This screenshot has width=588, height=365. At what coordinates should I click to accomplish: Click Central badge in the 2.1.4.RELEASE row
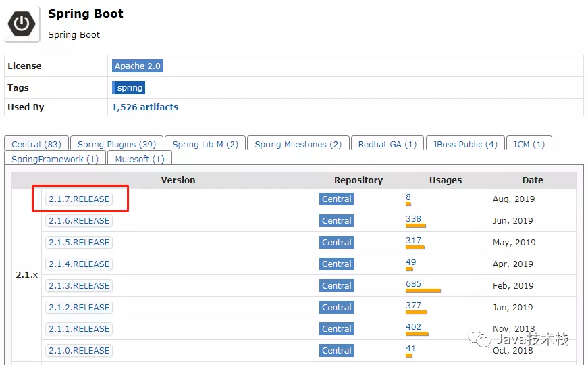click(336, 264)
